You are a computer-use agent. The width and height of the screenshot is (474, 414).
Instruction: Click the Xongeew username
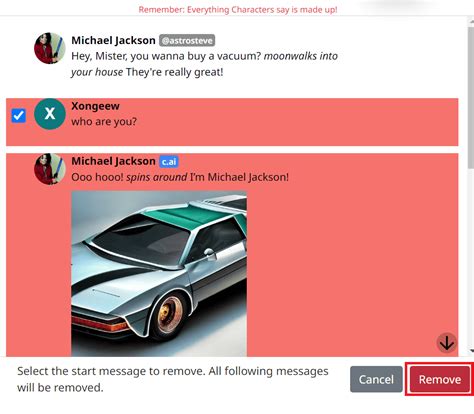click(95, 106)
